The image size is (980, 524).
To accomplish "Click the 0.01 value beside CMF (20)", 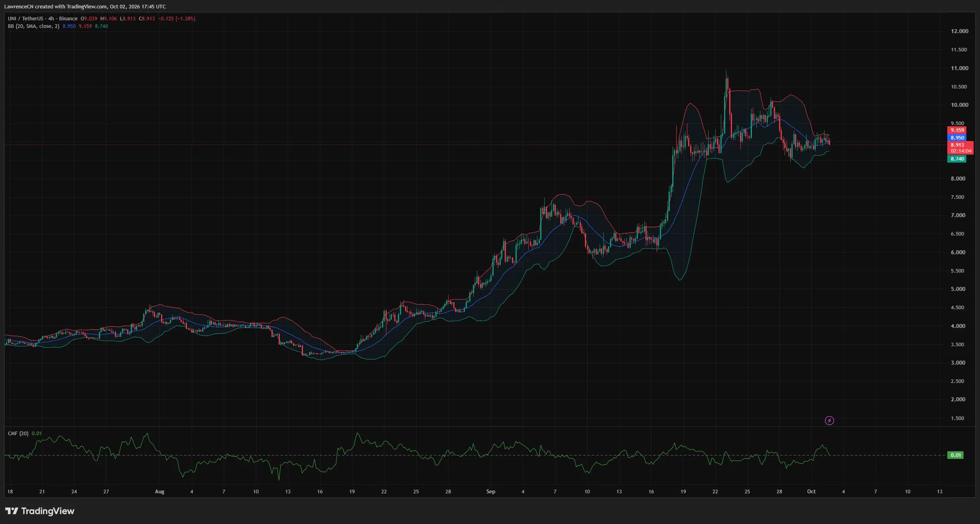I will point(37,434).
